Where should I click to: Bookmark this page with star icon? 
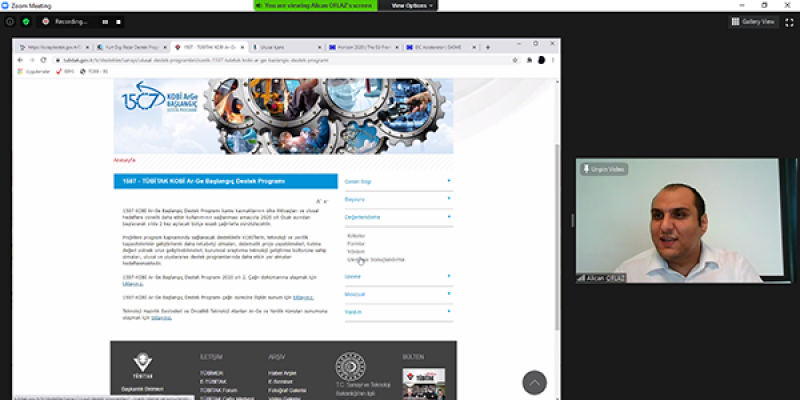point(515,60)
